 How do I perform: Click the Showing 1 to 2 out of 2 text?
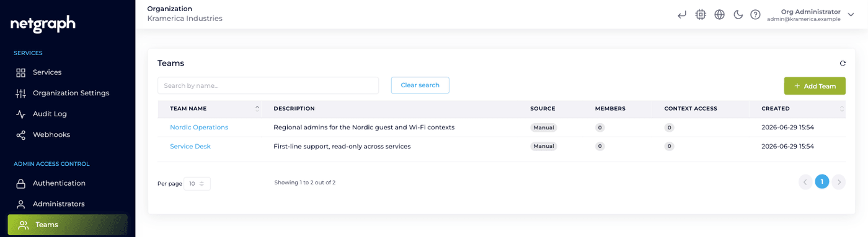tap(305, 183)
